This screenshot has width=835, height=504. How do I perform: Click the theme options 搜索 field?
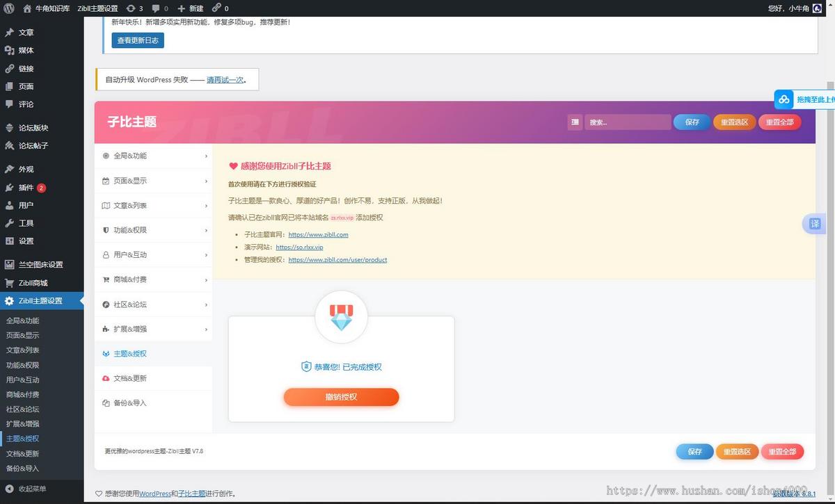point(628,122)
